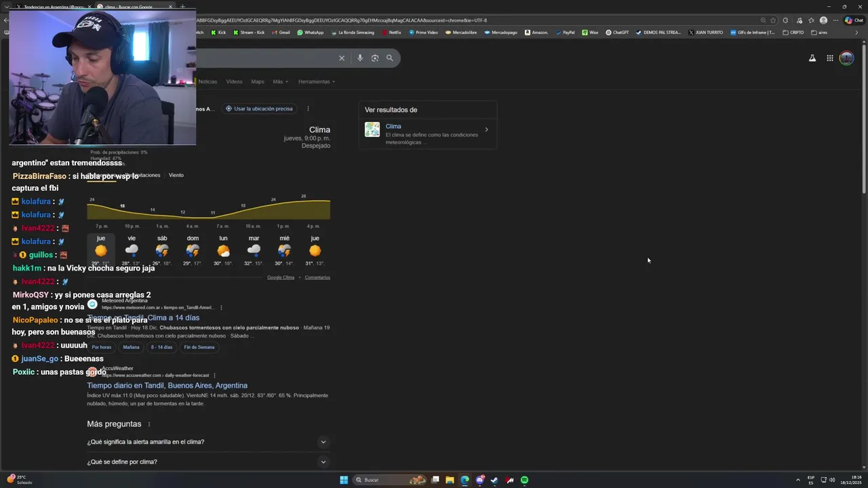Open the Google apps grid
The image size is (868, 488).
[829, 58]
